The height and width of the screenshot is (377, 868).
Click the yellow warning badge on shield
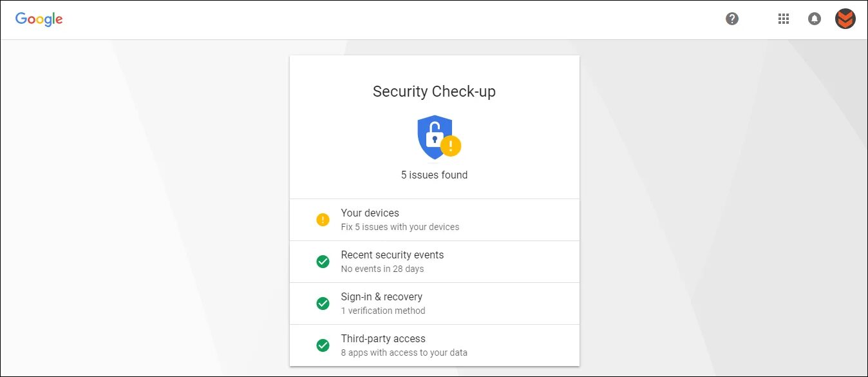(451, 146)
